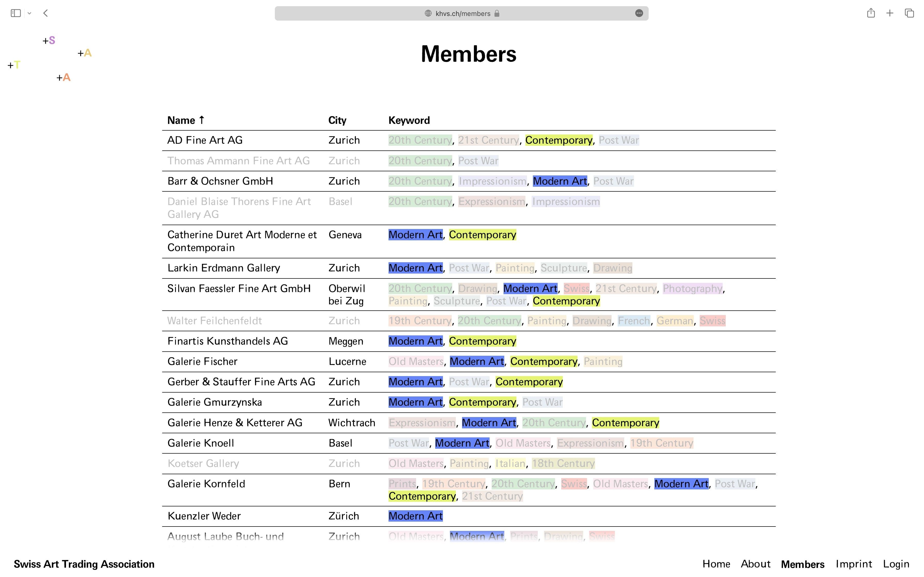Open the page options ellipsis button
The image size is (924, 577).
639,13
